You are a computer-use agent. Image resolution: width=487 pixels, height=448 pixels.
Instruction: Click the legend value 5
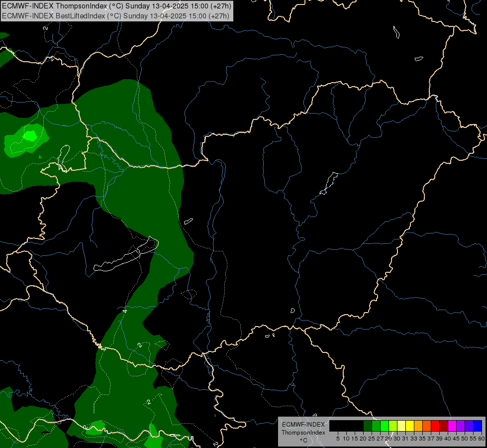338,439
